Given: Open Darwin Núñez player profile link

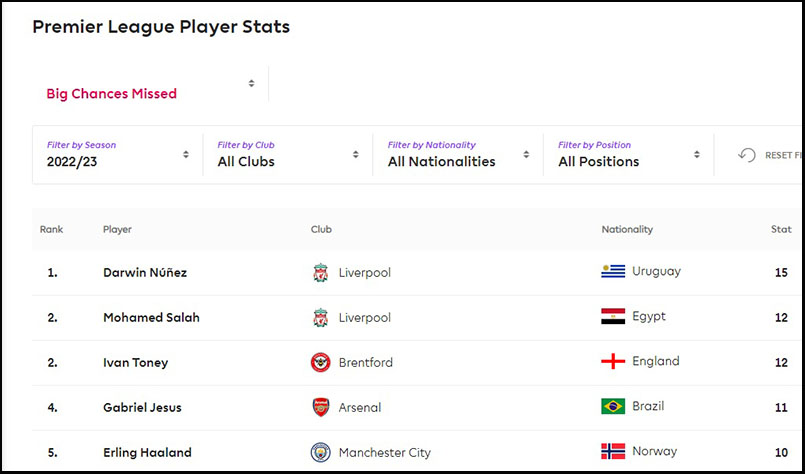Looking at the screenshot, I should [145, 273].
